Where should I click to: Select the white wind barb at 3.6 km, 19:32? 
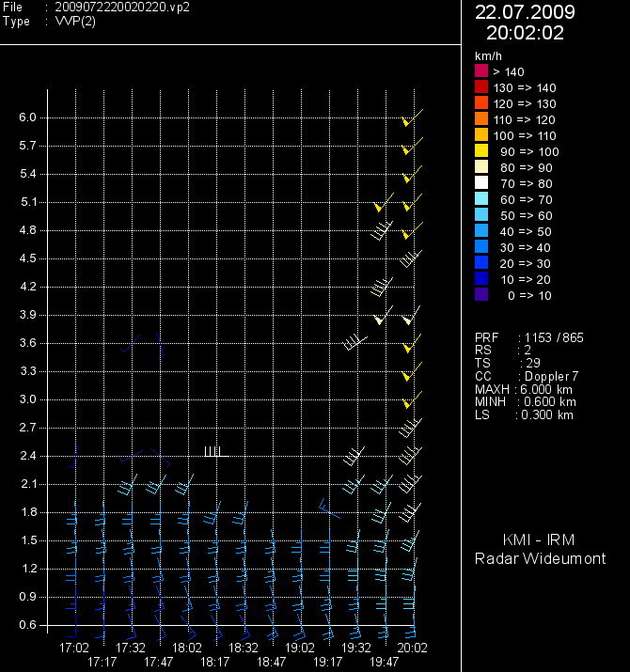click(354, 342)
